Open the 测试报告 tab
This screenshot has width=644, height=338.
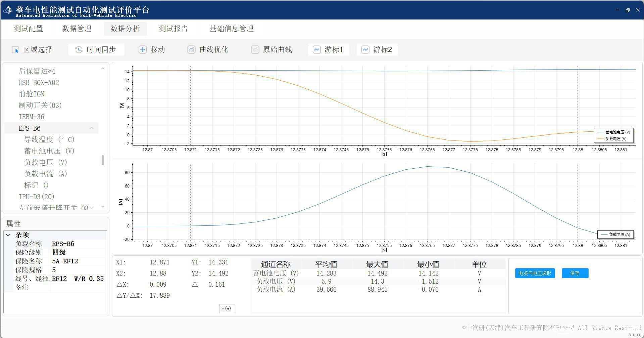pyautogui.click(x=173, y=29)
